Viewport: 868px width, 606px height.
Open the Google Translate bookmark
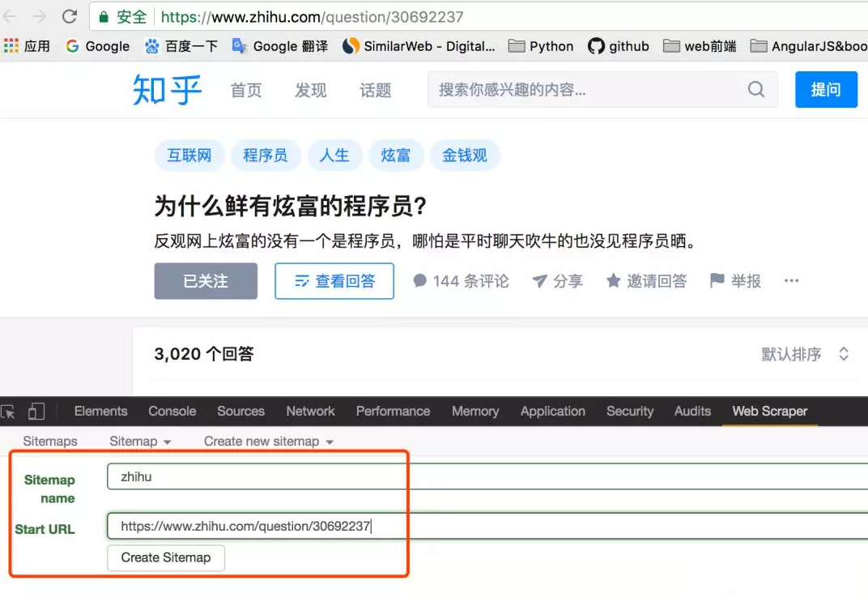(x=280, y=46)
